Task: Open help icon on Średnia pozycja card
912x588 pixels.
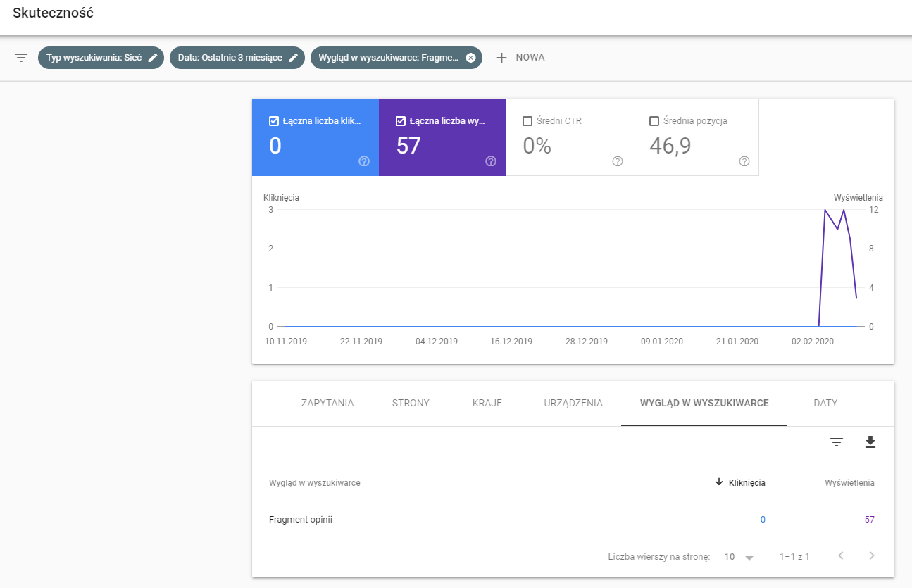Action: (744, 161)
